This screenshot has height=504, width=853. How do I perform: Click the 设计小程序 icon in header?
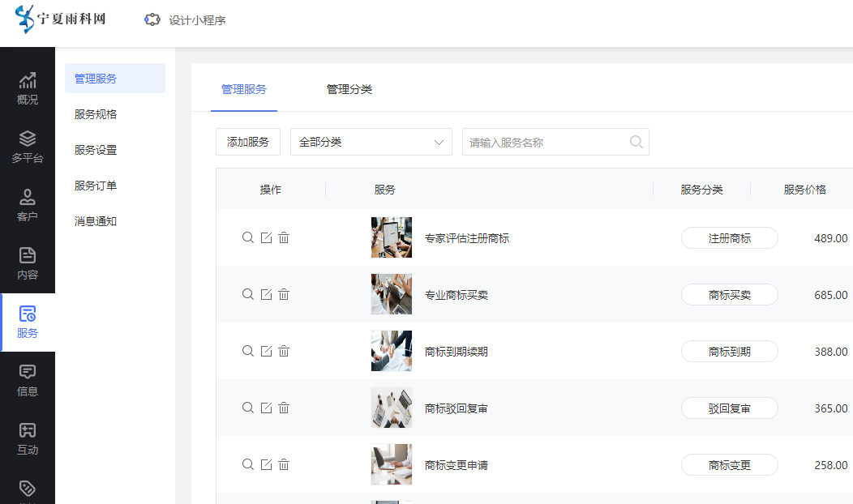tap(152, 20)
